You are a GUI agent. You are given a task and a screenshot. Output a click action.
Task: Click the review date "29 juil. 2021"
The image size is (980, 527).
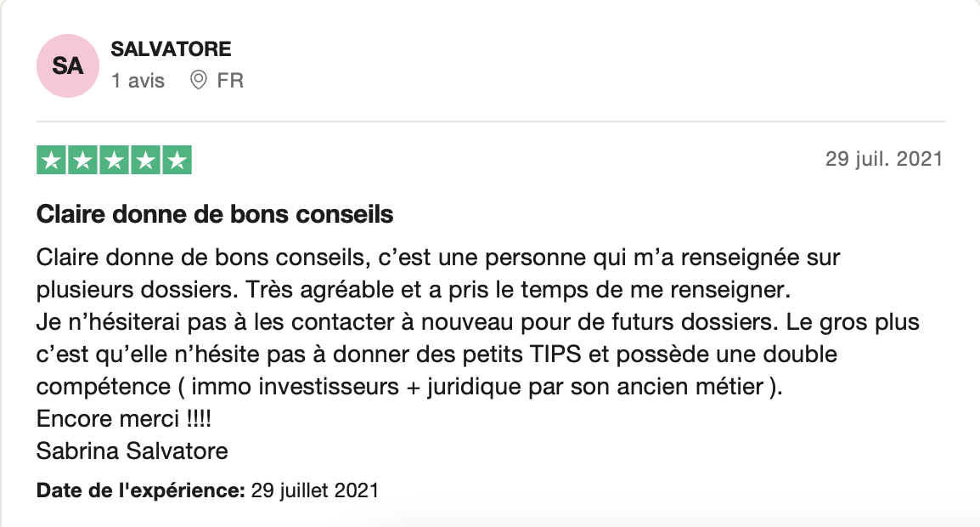[x=883, y=160]
